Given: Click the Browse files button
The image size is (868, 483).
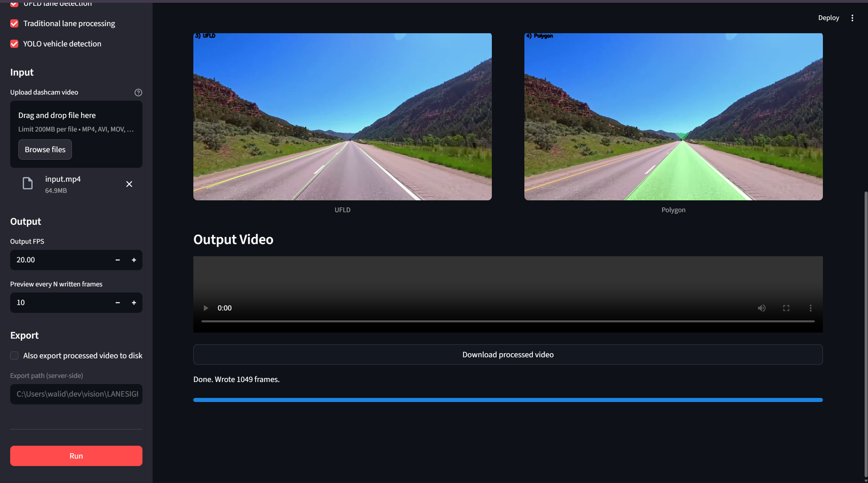Looking at the screenshot, I should coord(45,149).
